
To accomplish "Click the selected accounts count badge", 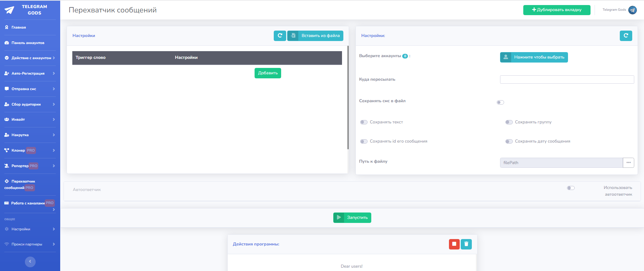I will click(x=405, y=56).
